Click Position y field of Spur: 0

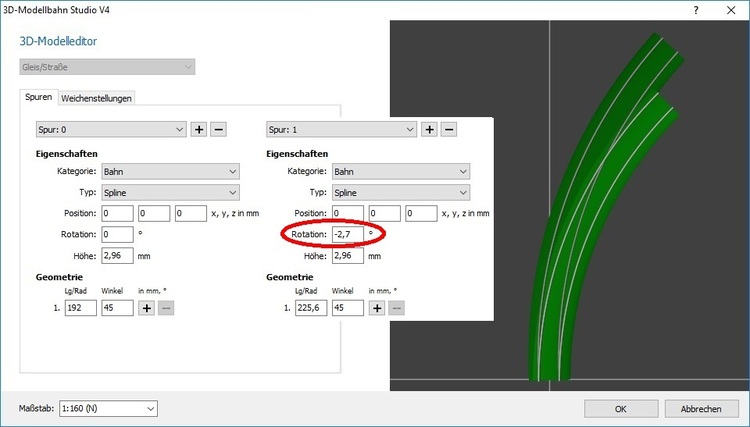[x=154, y=213]
